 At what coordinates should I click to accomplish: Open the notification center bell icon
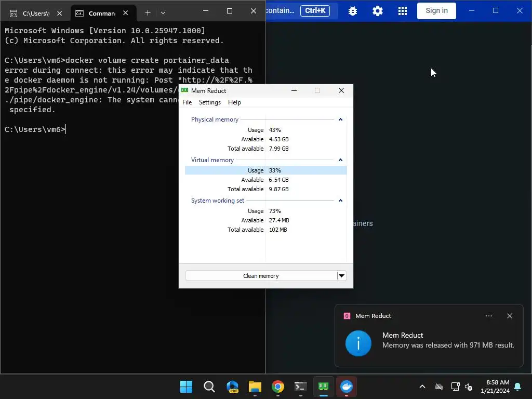[x=518, y=387]
